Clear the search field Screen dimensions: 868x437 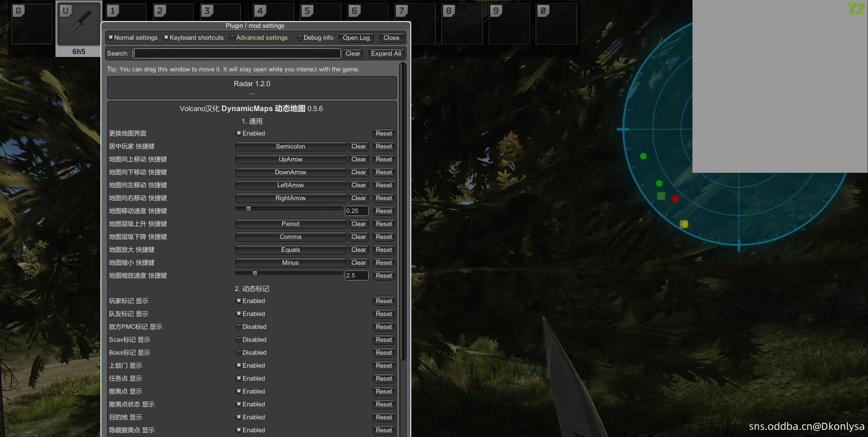tap(353, 54)
